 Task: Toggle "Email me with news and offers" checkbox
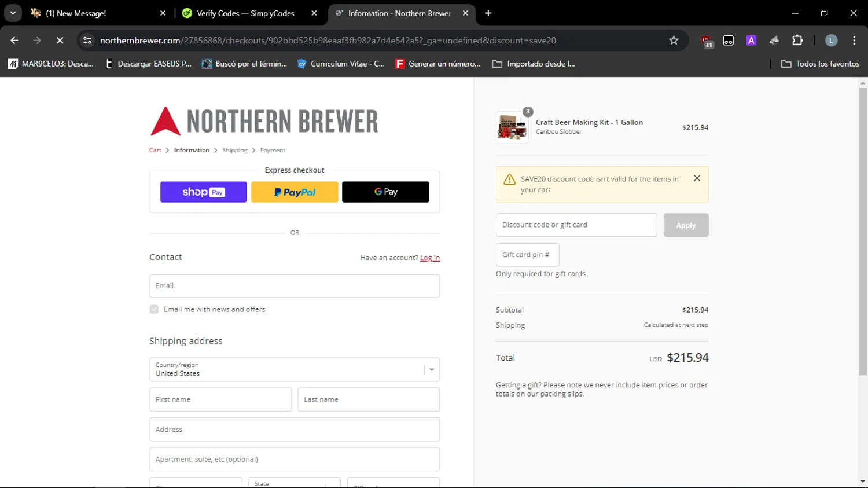(x=154, y=309)
